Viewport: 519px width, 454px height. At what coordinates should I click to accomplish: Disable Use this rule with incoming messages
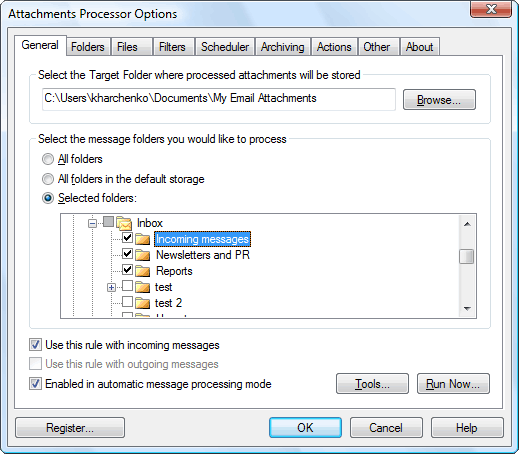35,345
